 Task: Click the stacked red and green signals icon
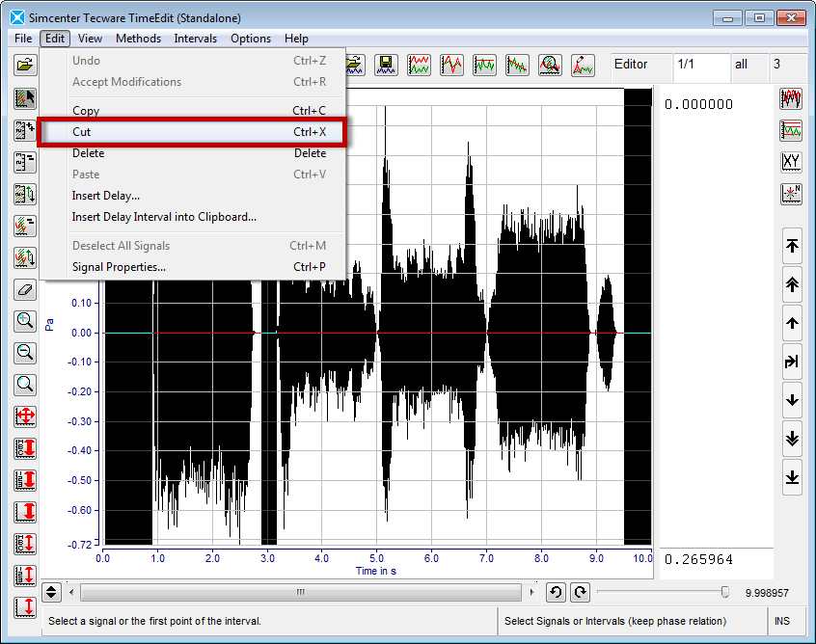[x=419, y=66]
